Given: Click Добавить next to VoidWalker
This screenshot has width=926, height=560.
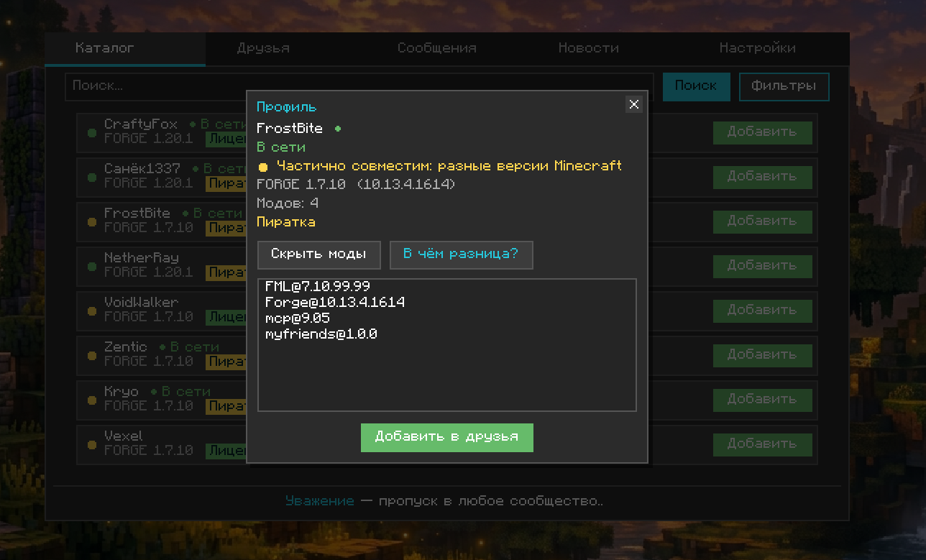Looking at the screenshot, I should coord(762,311).
